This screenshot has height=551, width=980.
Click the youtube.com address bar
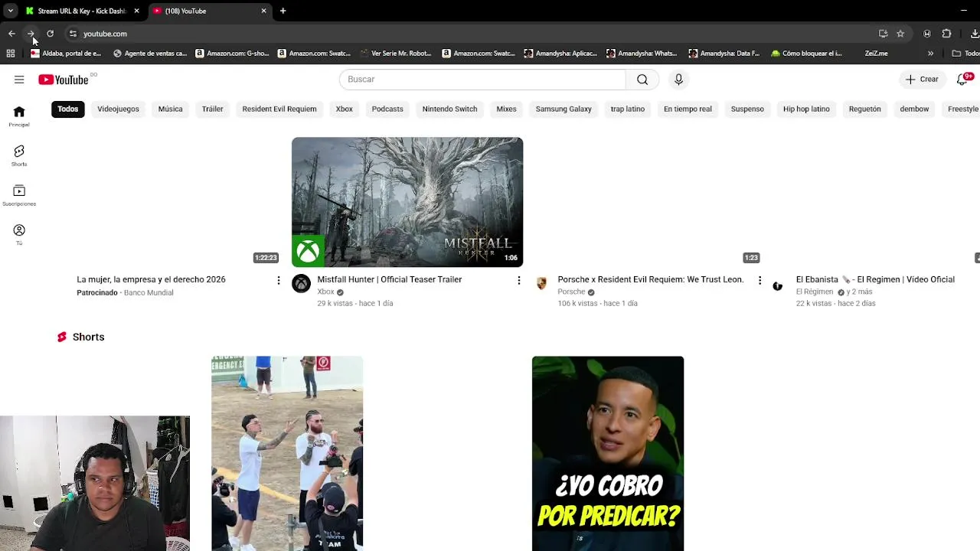click(x=475, y=34)
